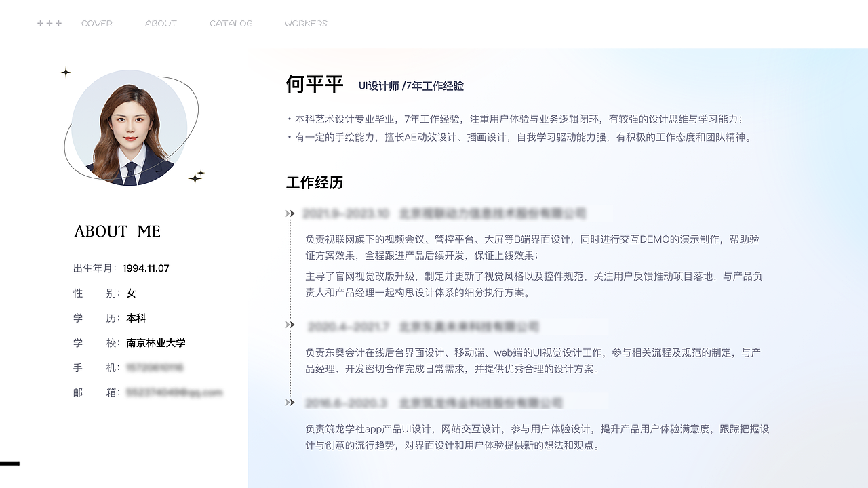Click the +++ icon beside COVER
Image resolution: width=868 pixels, height=488 pixels.
50,23
